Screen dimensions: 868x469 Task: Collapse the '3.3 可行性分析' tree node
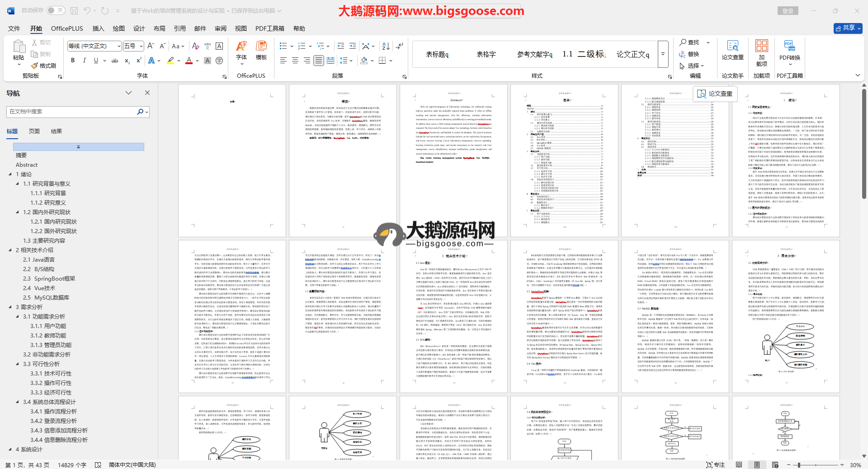pyautogui.click(x=18, y=364)
